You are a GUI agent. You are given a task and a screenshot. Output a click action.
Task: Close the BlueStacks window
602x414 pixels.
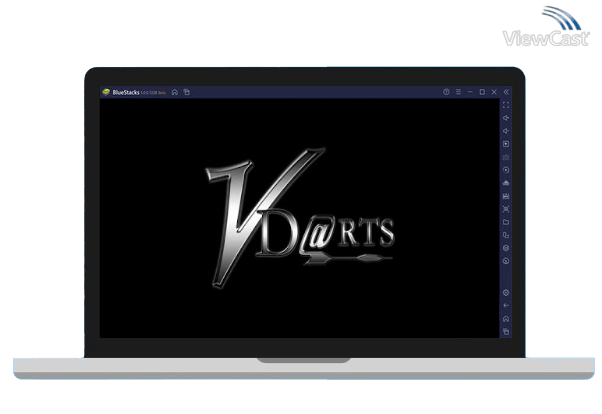tap(494, 92)
